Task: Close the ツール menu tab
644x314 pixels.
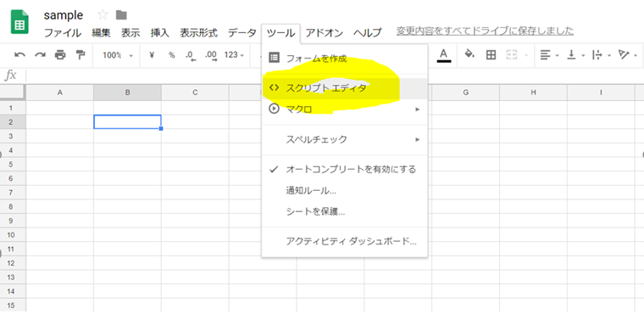Action: pos(280,33)
